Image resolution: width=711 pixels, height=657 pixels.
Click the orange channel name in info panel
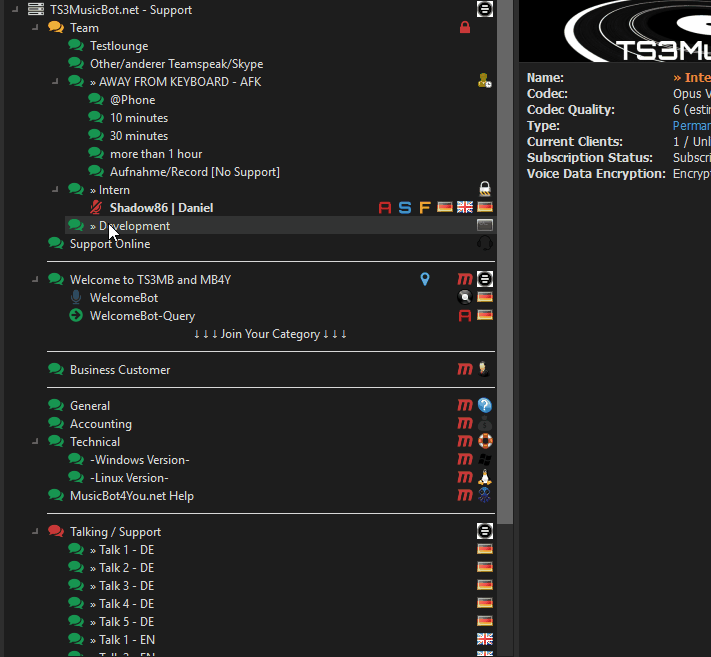pos(692,78)
